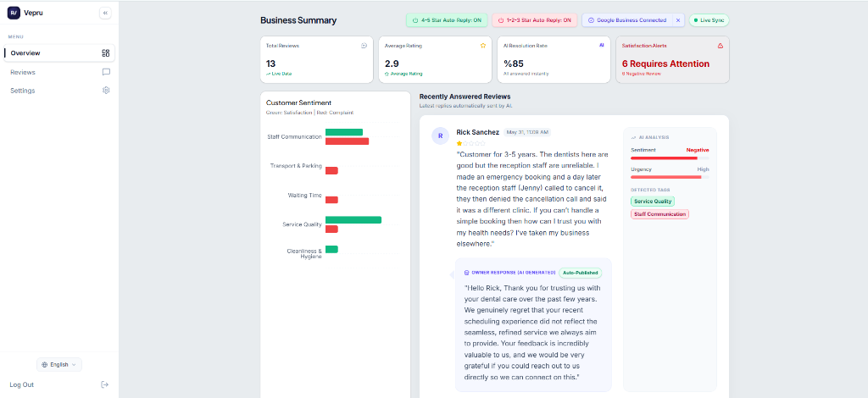This screenshot has width=868, height=398.
Task: Disconnect Google Business with the X button
Action: (x=678, y=20)
